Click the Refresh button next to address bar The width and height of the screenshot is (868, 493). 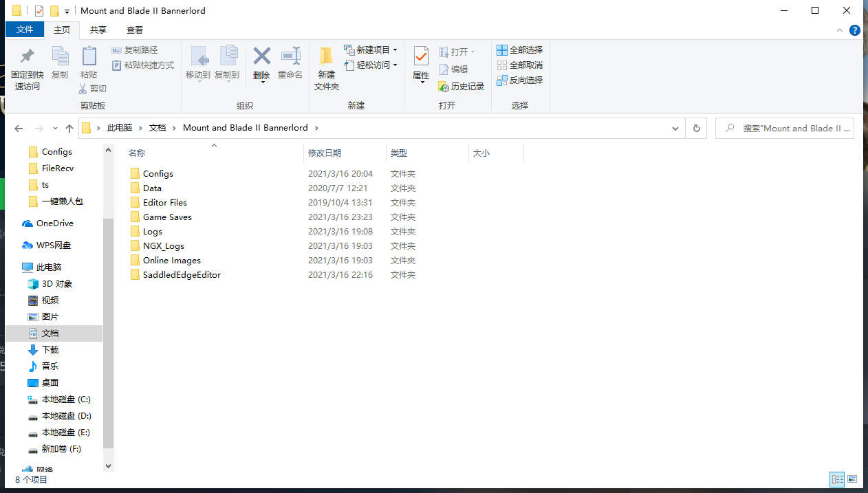[x=697, y=128]
